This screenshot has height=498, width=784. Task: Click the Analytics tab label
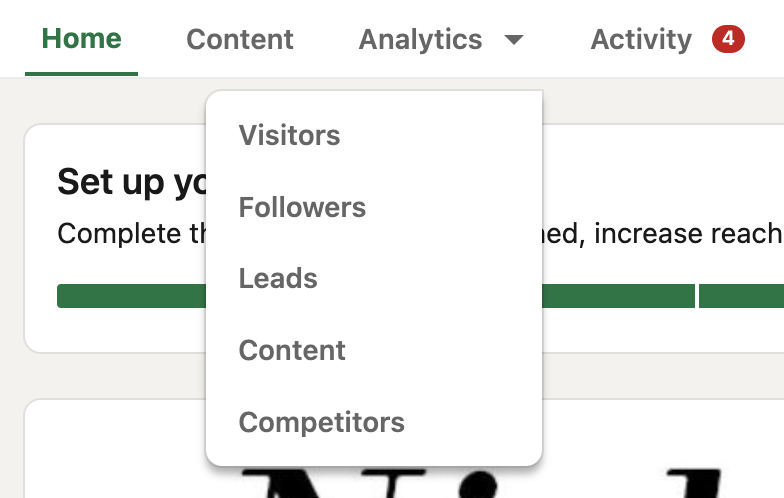pos(420,40)
